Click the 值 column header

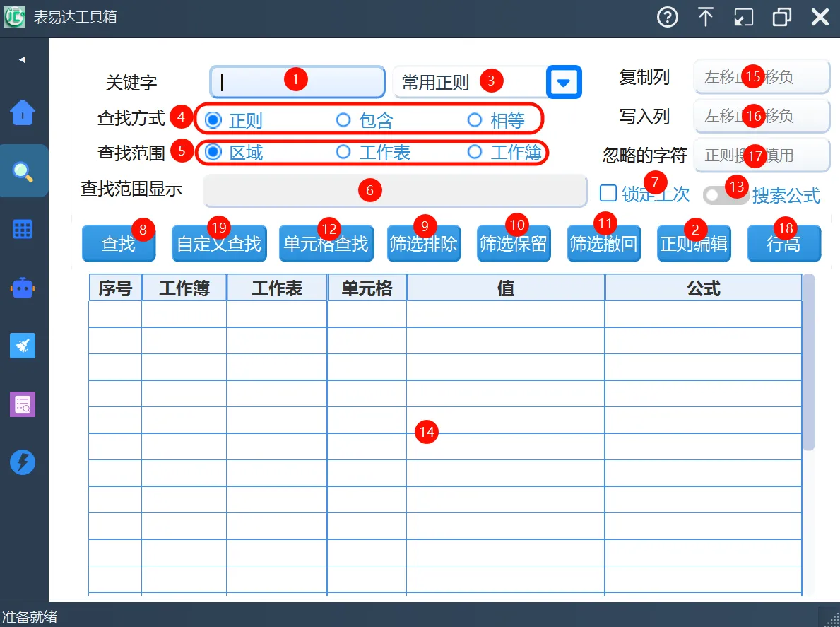point(506,288)
